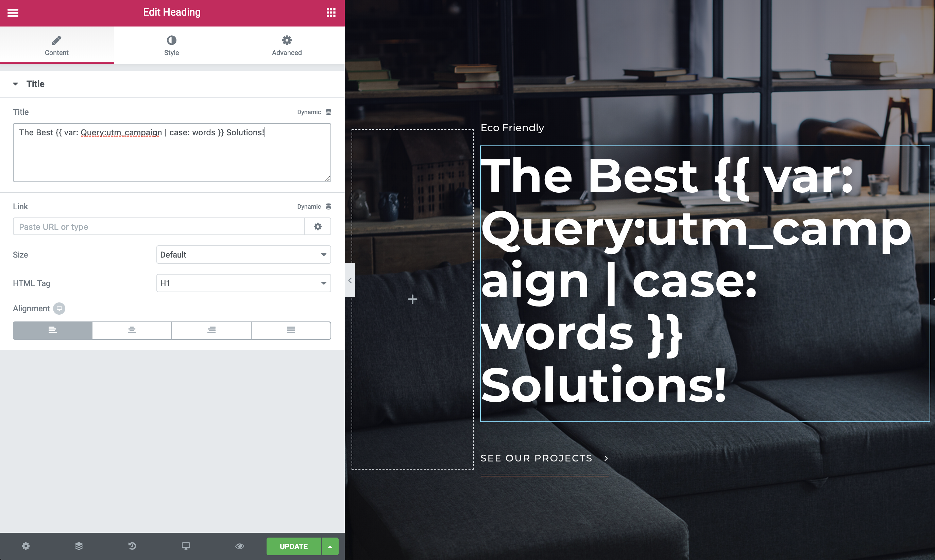Toggle the preview eye icon
The height and width of the screenshot is (560, 935).
tap(239, 547)
